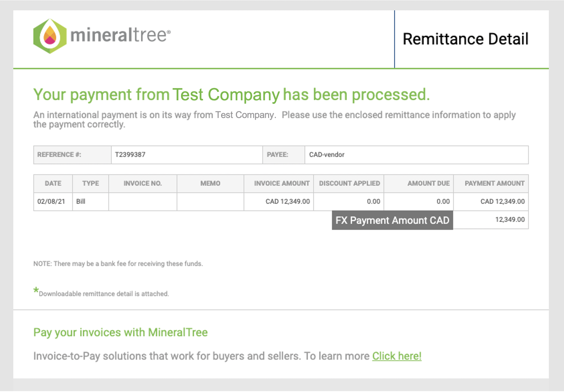
Task: Select the mineraltree wordmark text
Action: pyautogui.click(x=120, y=35)
